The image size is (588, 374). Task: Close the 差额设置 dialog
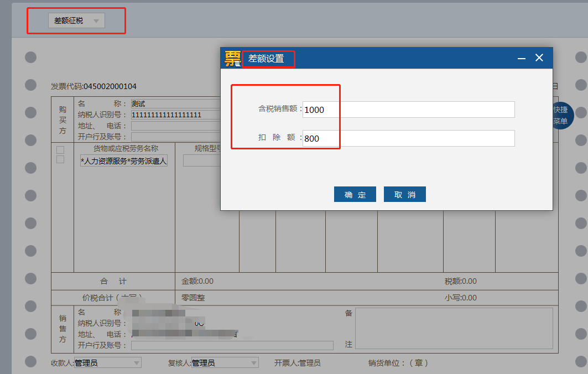539,58
